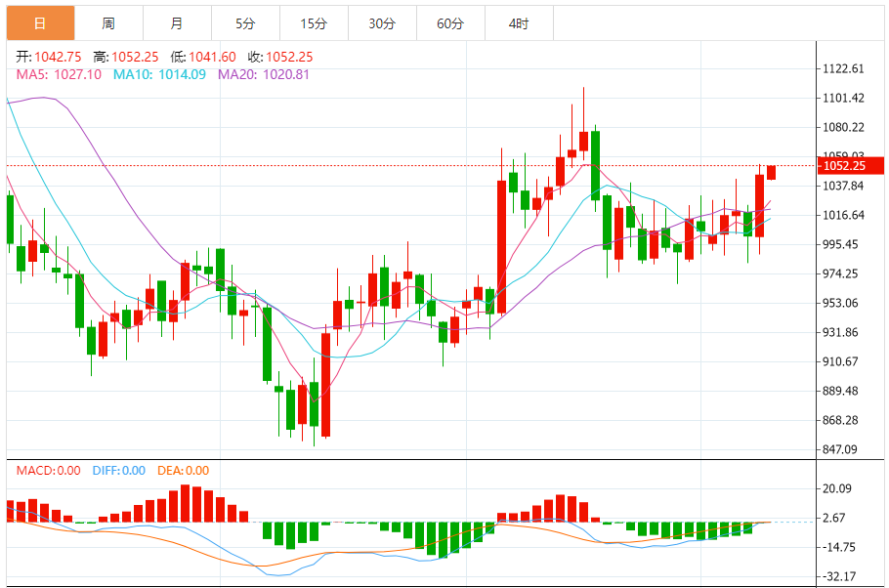Screen dimensions: 889x588
Task: Click the 低:1041.60 low price value
Action: (203, 57)
